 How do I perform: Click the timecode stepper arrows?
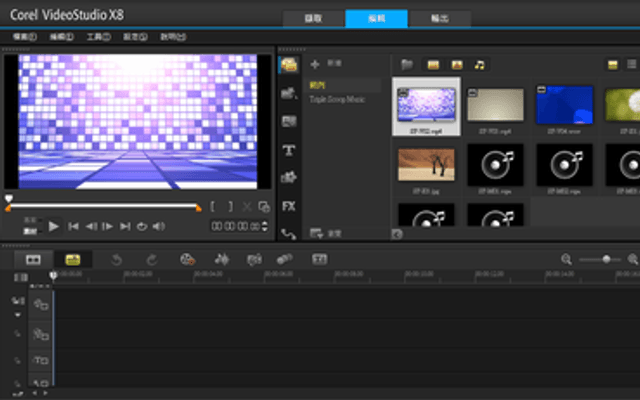pyautogui.click(x=265, y=226)
